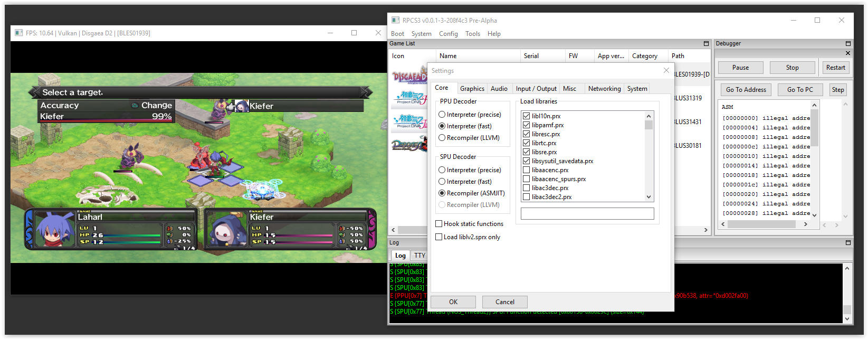868x339 pixels.
Task: Open the System menu in menu bar
Action: (421, 34)
